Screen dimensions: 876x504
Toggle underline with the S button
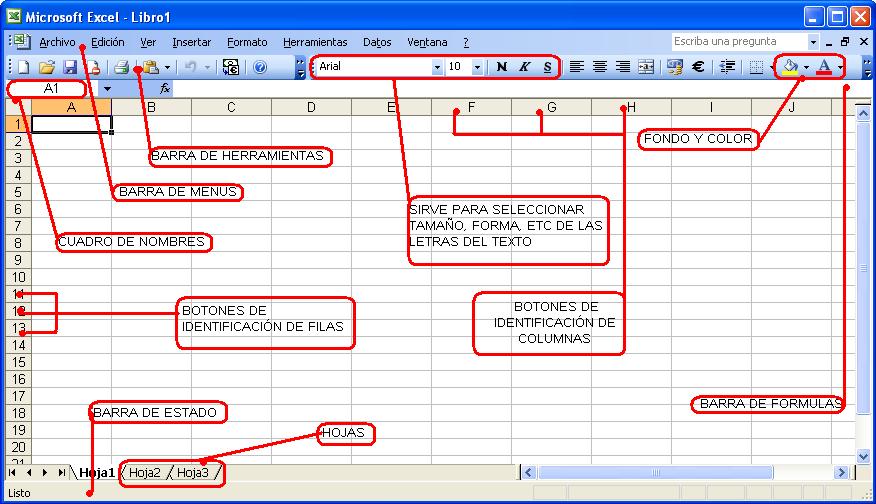pyautogui.click(x=548, y=67)
